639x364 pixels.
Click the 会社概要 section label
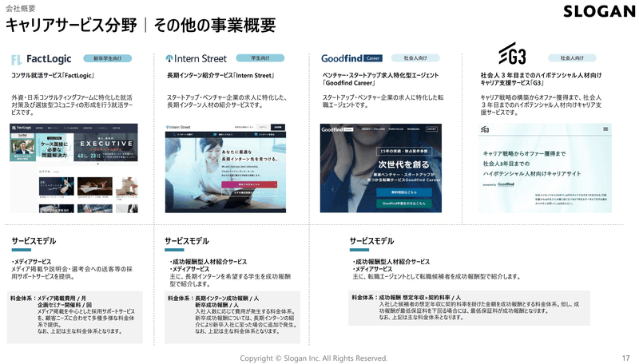[x=21, y=8]
